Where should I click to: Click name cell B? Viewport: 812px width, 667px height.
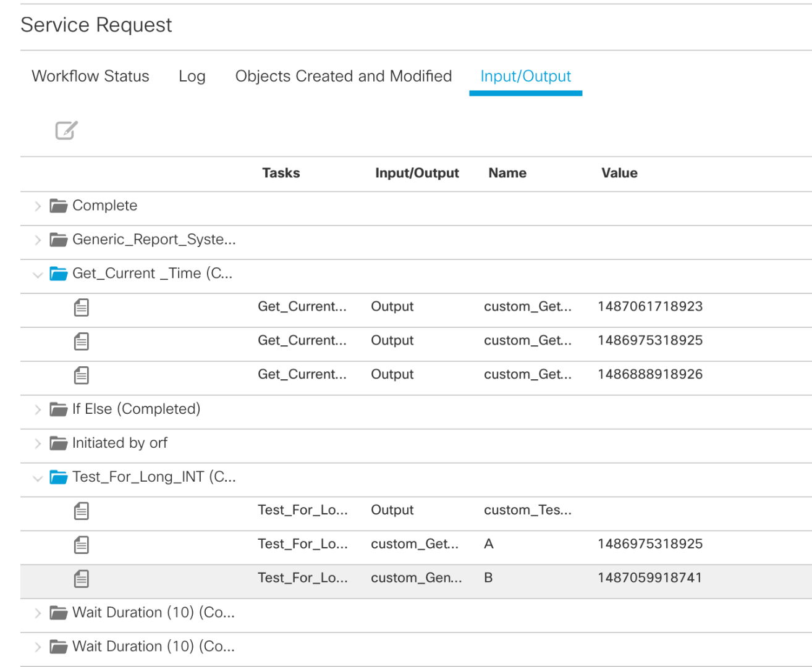488,578
